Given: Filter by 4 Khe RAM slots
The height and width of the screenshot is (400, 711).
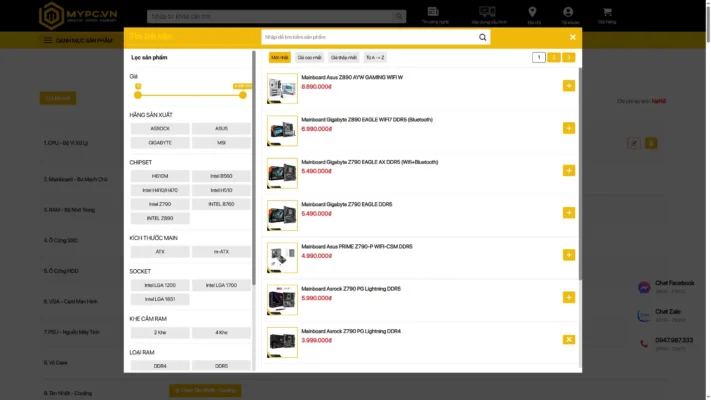Looking at the screenshot, I should [x=221, y=332].
